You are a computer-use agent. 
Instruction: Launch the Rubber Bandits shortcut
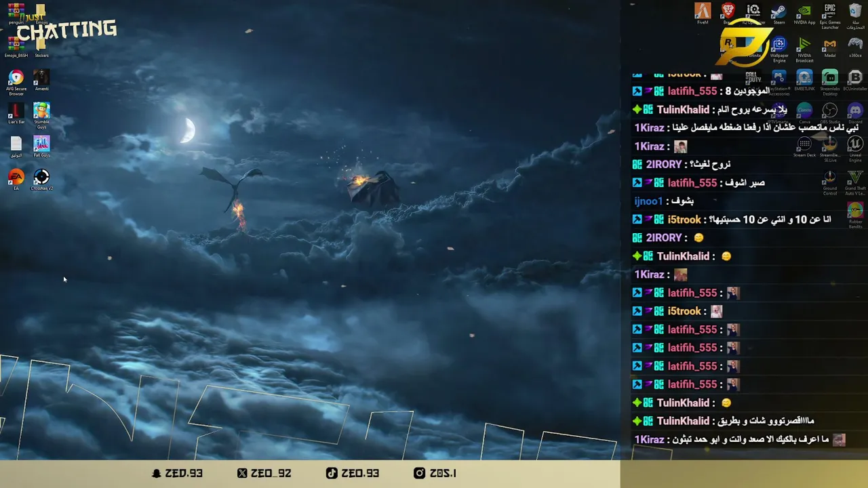pyautogui.click(x=855, y=216)
